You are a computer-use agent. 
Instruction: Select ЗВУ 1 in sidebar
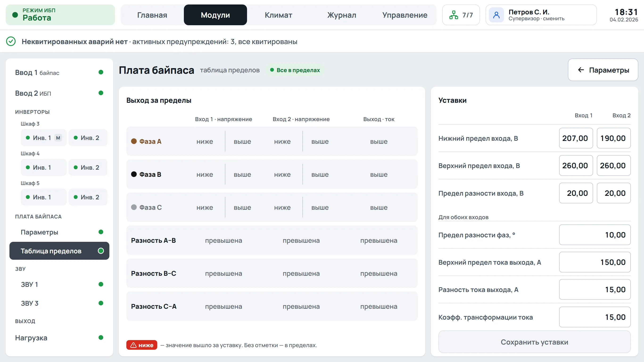(59, 284)
